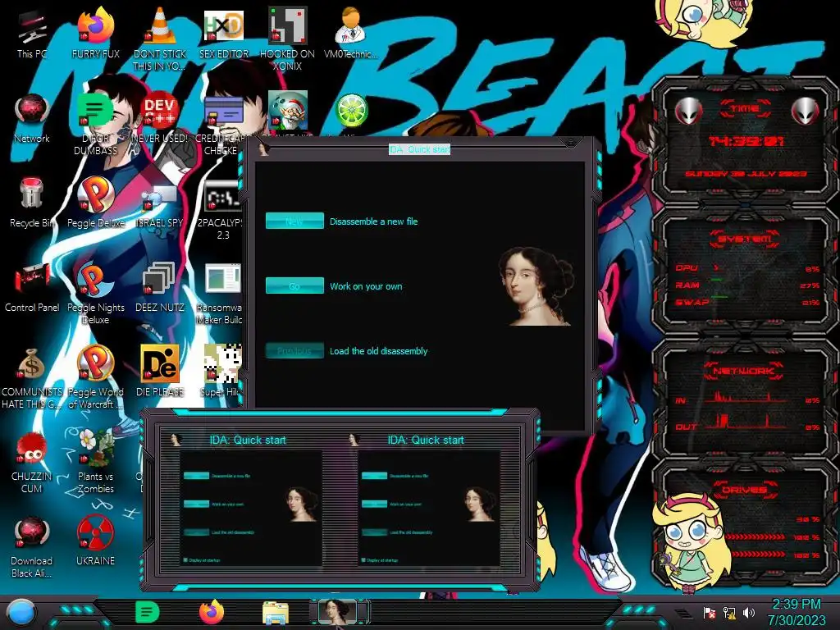Screen dimensions: 840x630
Task: Click the "Work on your own" label
Action: click(366, 286)
